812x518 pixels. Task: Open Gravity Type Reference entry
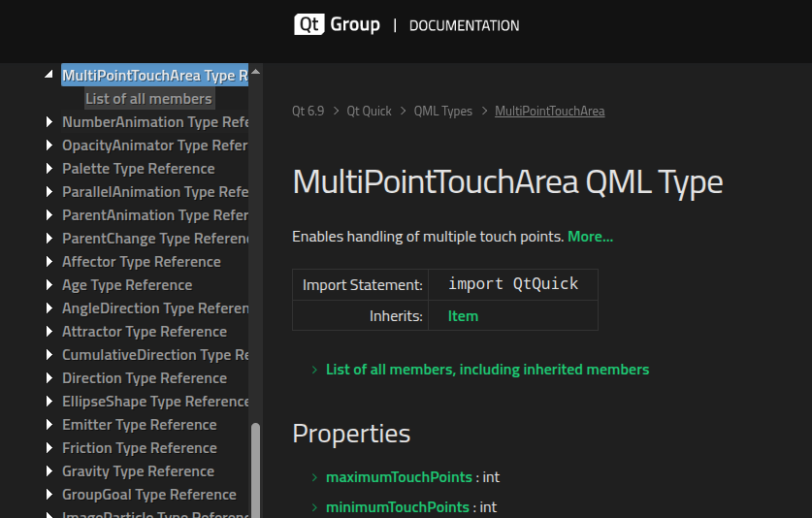[139, 471]
